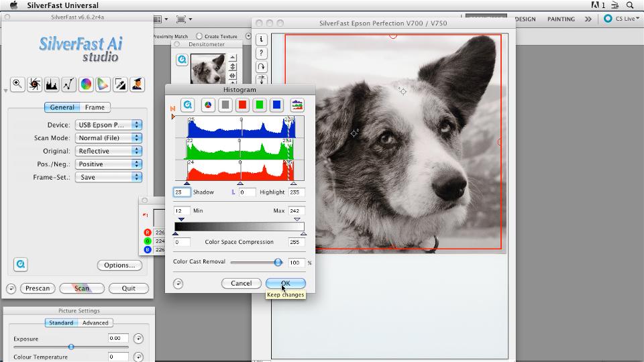644x362 pixels.
Task: Open the Original dropdown showing Reflective
Action: point(109,151)
